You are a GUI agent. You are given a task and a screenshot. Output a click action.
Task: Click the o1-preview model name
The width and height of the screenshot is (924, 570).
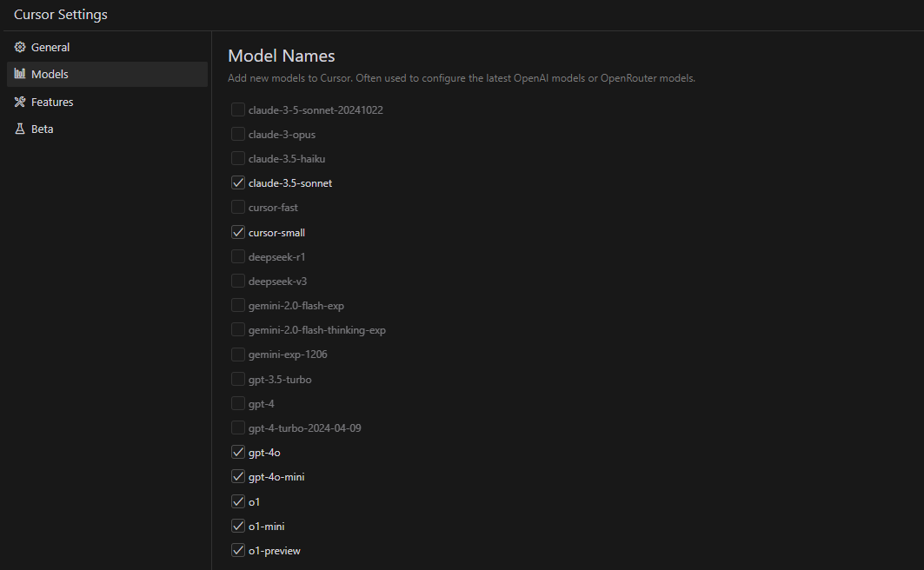click(275, 551)
